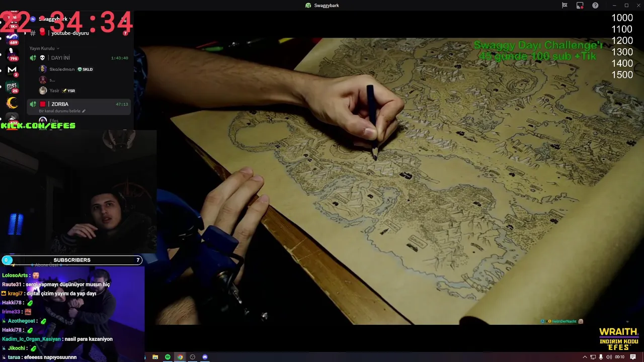Viewport: 644px width, 362px height.
Task: Click chat username Irime33
Action: pos(11,312)
